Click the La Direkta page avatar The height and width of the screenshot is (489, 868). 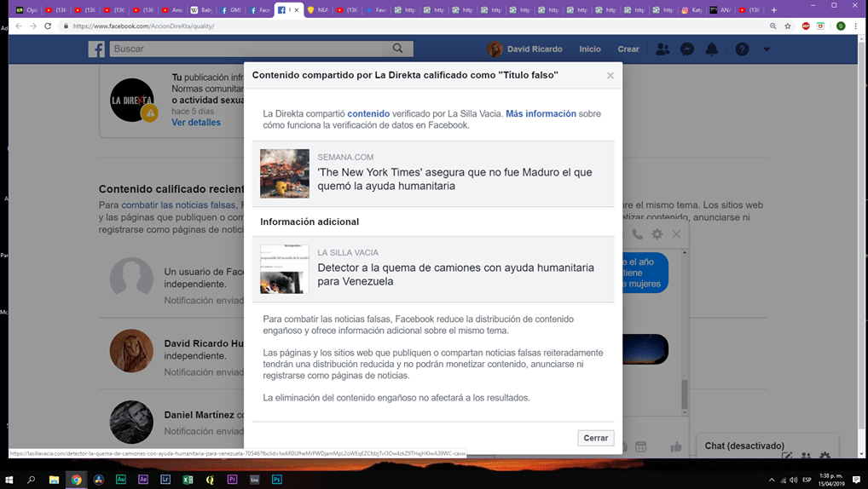(x=132, y=101)
